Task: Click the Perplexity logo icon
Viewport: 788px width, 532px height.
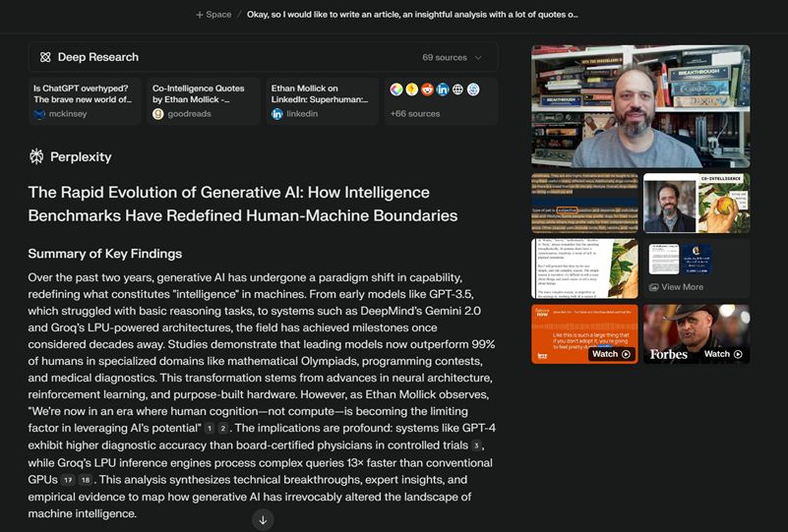Action: [36, 156]
